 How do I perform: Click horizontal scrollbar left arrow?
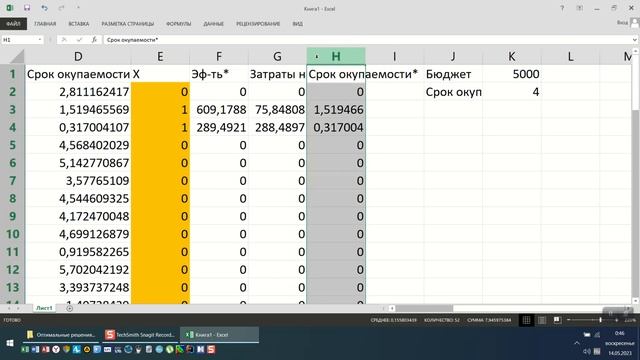(392, 308)
